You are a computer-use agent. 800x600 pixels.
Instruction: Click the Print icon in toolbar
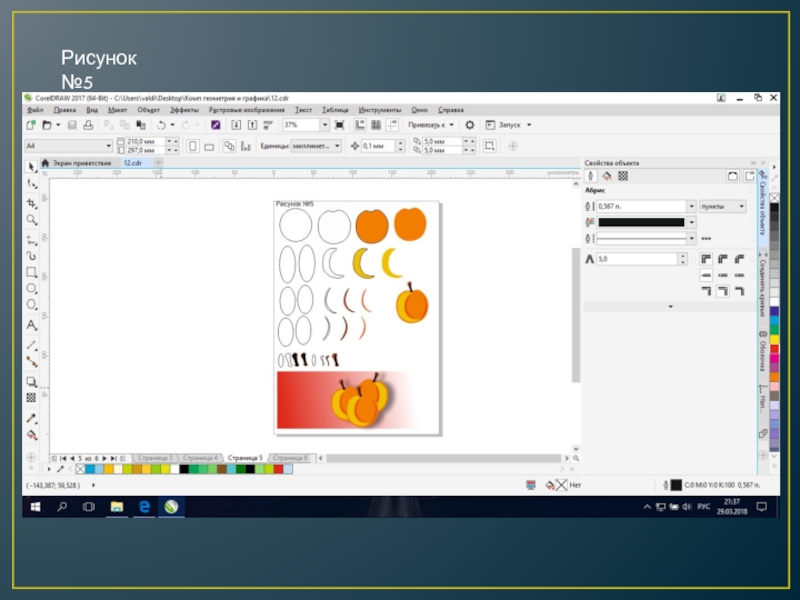(x=88, y=125)
